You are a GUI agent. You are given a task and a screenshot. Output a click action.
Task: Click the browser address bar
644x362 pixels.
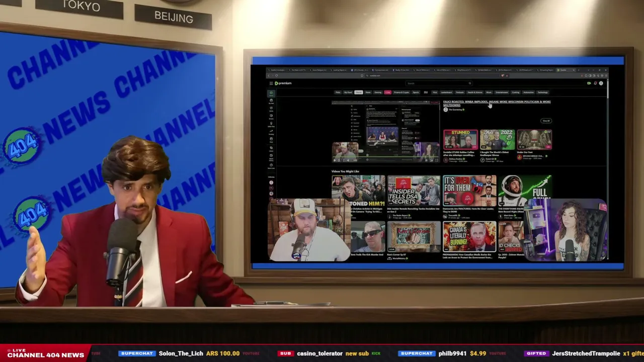437,75
